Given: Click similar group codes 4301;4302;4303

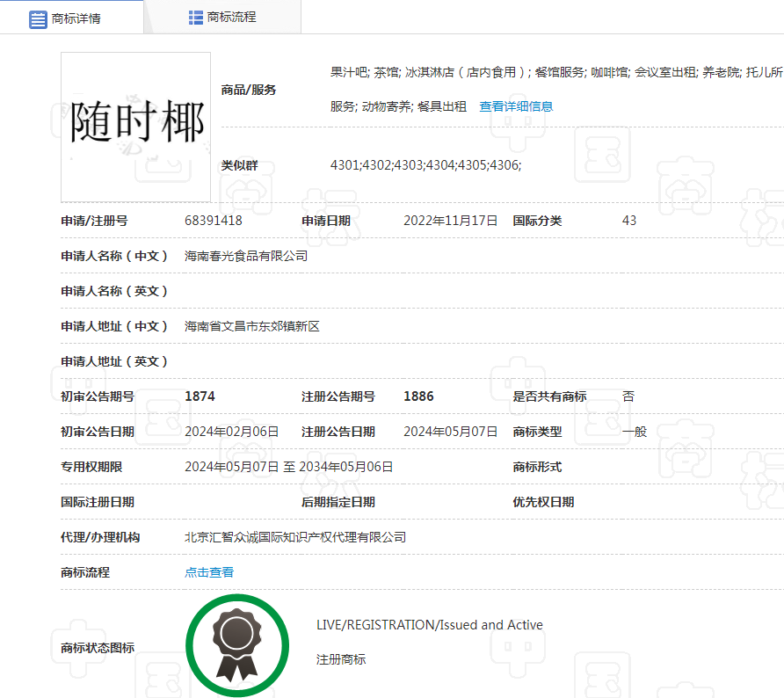Looking at the screenshot, I should coord(425,165).
